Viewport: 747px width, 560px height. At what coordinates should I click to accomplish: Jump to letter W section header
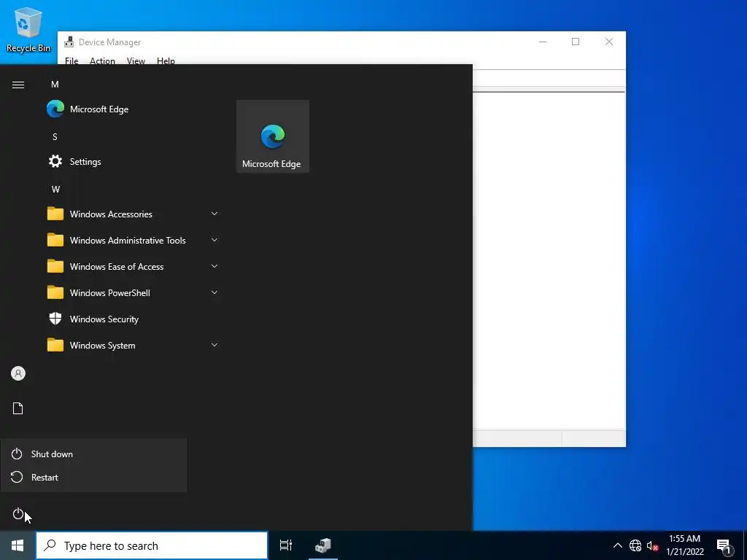pyautogui.click(x=55, y=189)
